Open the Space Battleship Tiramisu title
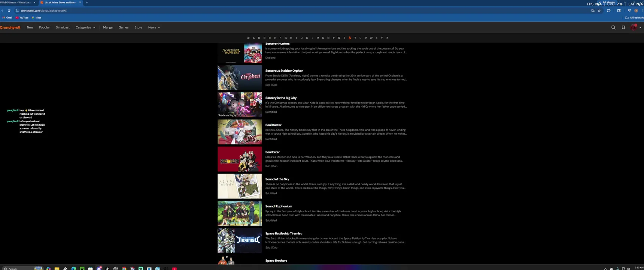The image size is (644, 270). [x=284, y=233]
